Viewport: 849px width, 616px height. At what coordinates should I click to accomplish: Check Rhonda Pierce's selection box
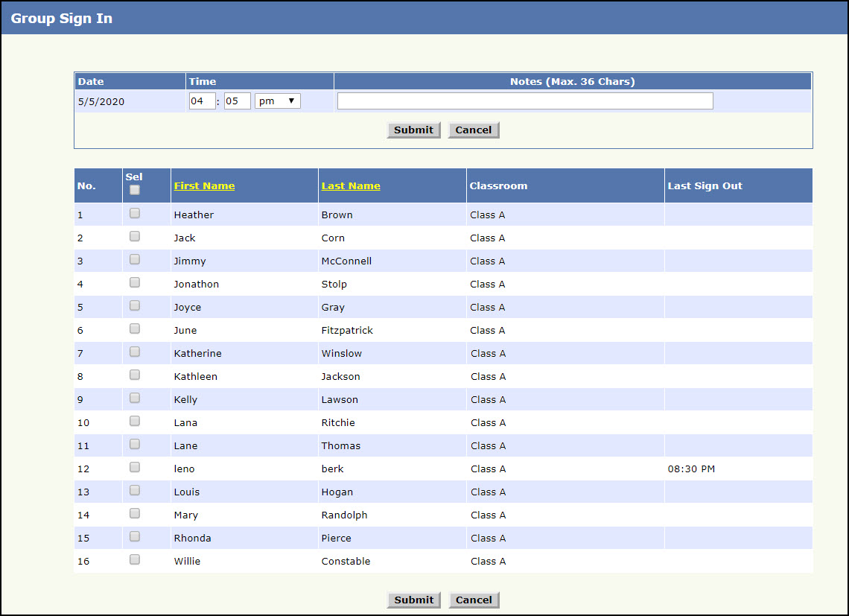pos(135,536)
